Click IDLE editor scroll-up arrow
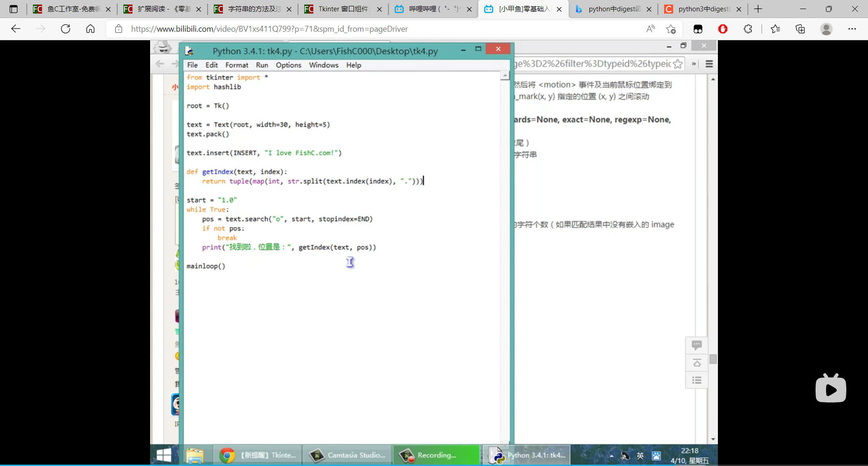 pos(505,76)
